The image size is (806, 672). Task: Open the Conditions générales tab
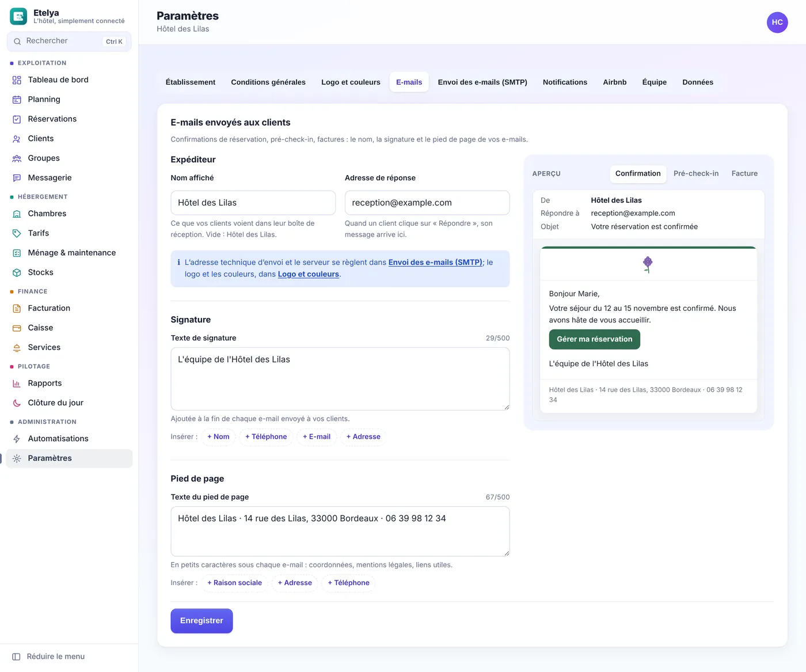point(268,82)
